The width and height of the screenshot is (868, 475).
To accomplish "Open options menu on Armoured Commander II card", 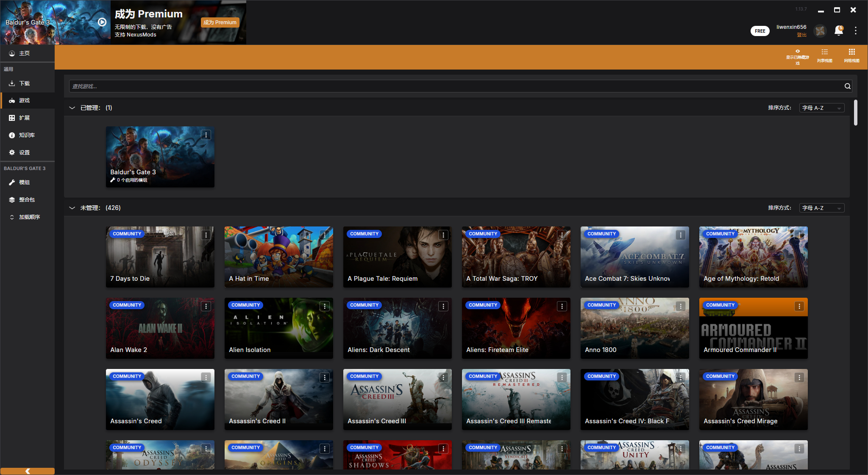I will coord(799,306).
